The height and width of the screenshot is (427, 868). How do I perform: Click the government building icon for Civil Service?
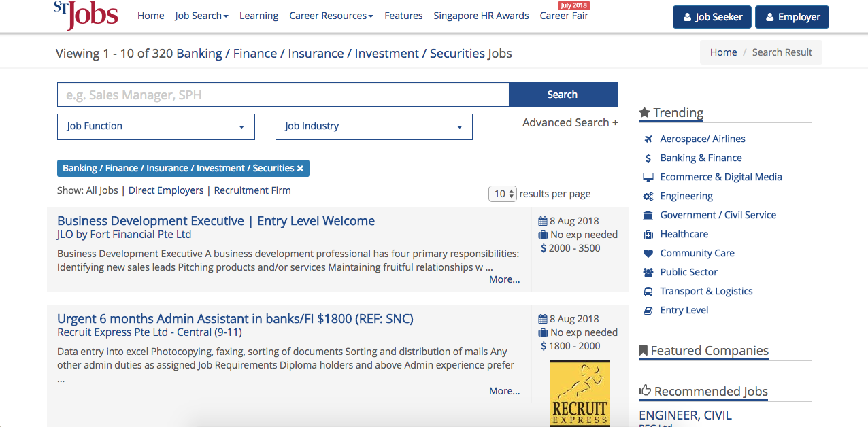coord(648,215)
